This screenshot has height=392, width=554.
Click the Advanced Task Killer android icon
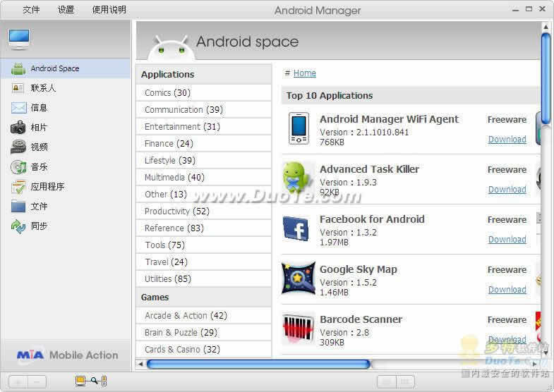[x=297, y=177]
